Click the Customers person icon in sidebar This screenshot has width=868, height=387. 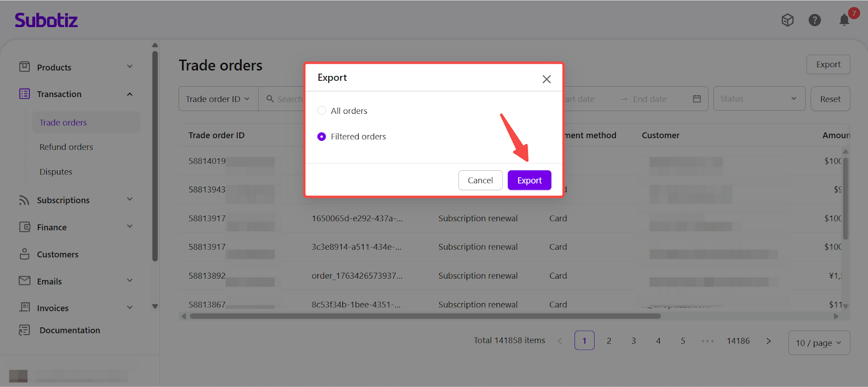pyautogui.click(x=24, y=254)
